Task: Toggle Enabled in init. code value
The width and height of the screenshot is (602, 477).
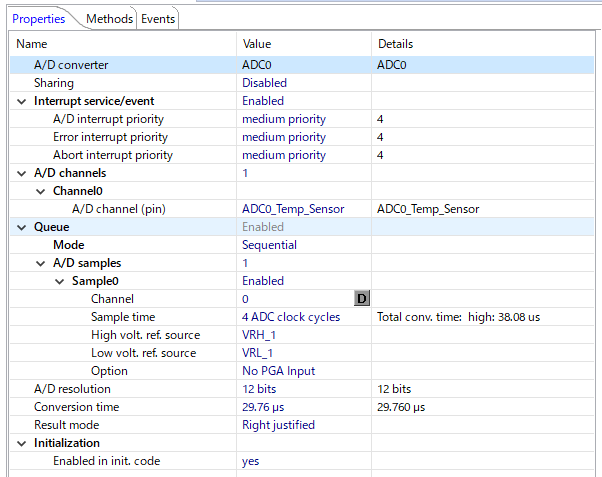Action: pyautogui.click(x=251, y=461)
